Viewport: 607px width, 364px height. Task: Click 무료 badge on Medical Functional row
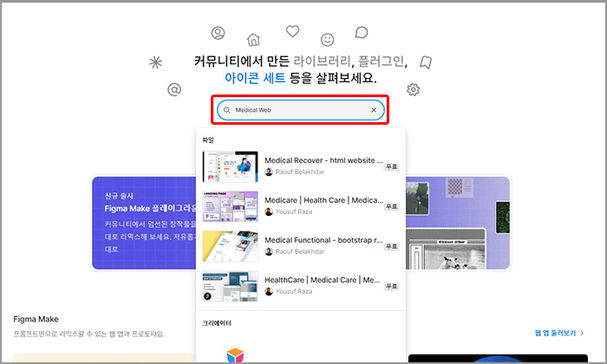[391, 246]
